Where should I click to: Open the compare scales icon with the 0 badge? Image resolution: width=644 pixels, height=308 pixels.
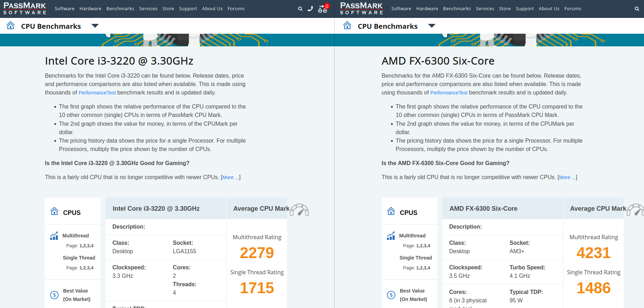pos(323,8)
